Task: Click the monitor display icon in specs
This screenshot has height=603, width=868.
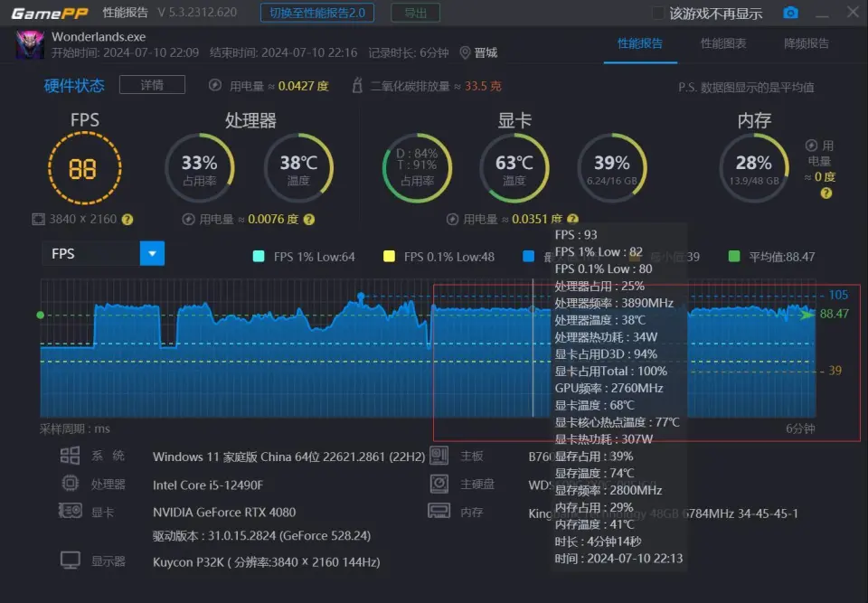Action: coord(71,561)
